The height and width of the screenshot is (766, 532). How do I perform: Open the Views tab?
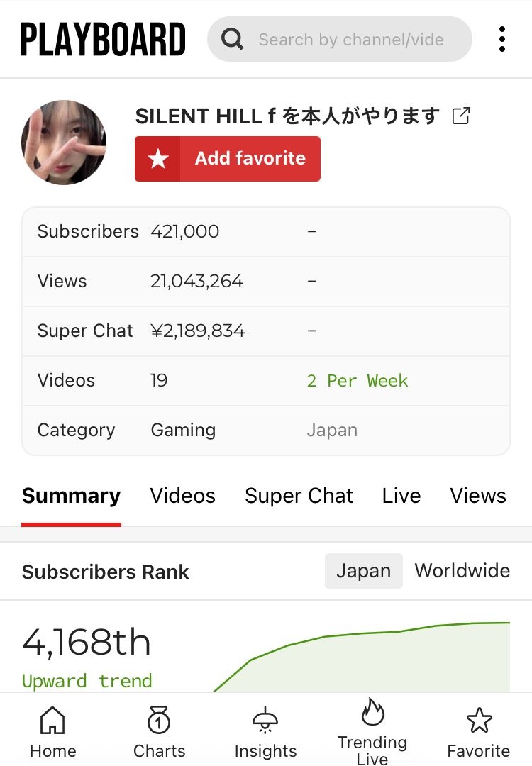tap(478, 496)
